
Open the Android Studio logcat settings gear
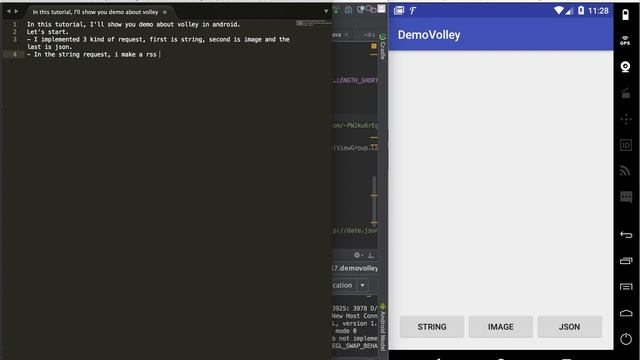coord(357,255)
